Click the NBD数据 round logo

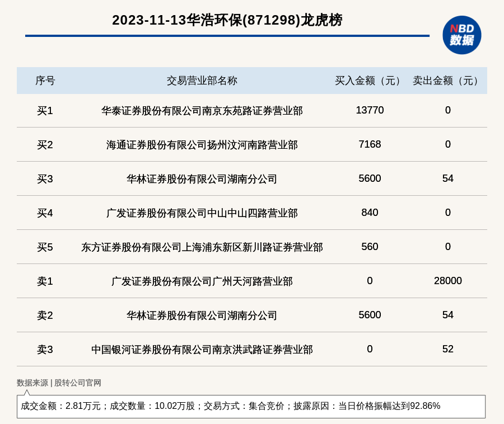[461, 35]
